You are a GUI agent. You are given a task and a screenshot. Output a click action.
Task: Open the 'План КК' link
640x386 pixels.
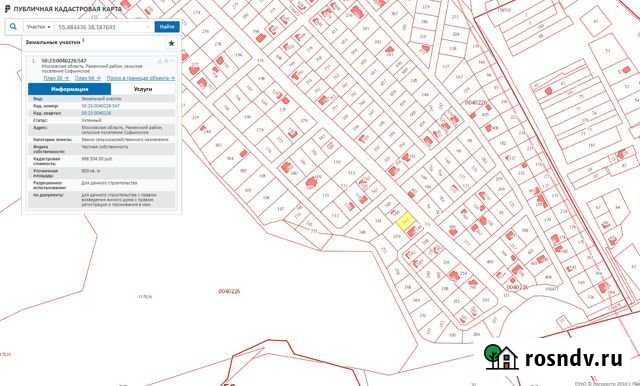(87, 78)
